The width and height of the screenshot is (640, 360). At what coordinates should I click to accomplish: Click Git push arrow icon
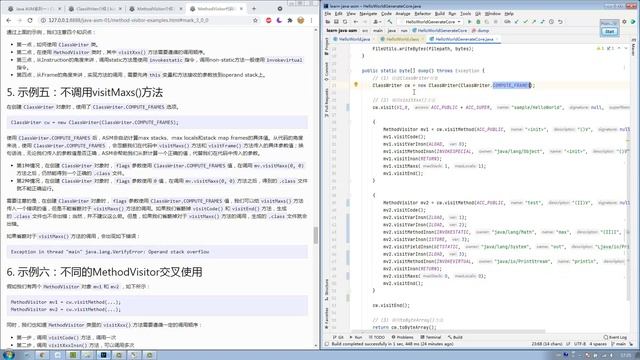coord(534,22)
